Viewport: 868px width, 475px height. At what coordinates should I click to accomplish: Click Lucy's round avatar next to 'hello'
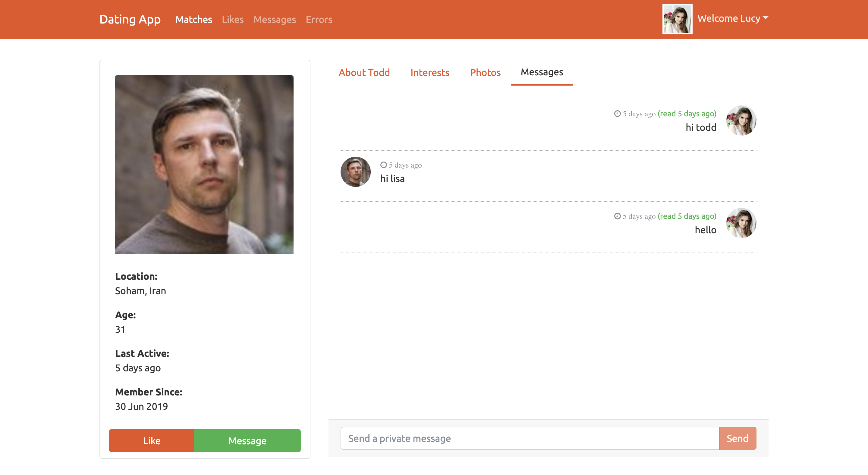coord(741,223)
